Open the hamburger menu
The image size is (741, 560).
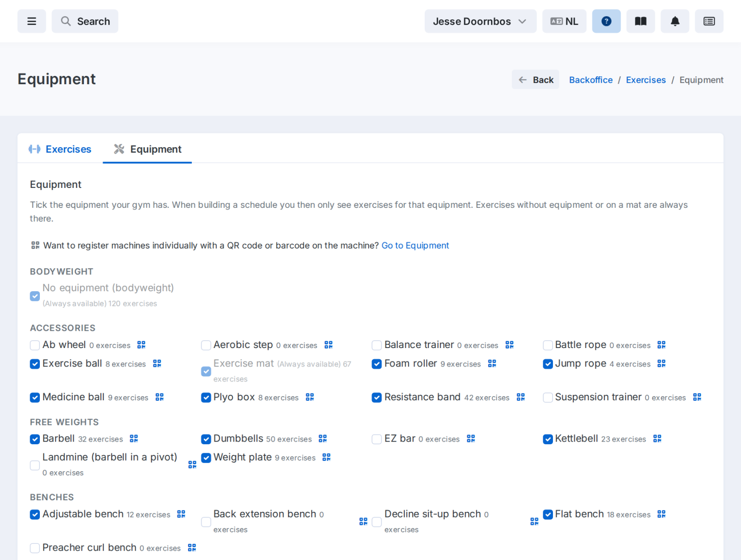[x=31, y=21]
